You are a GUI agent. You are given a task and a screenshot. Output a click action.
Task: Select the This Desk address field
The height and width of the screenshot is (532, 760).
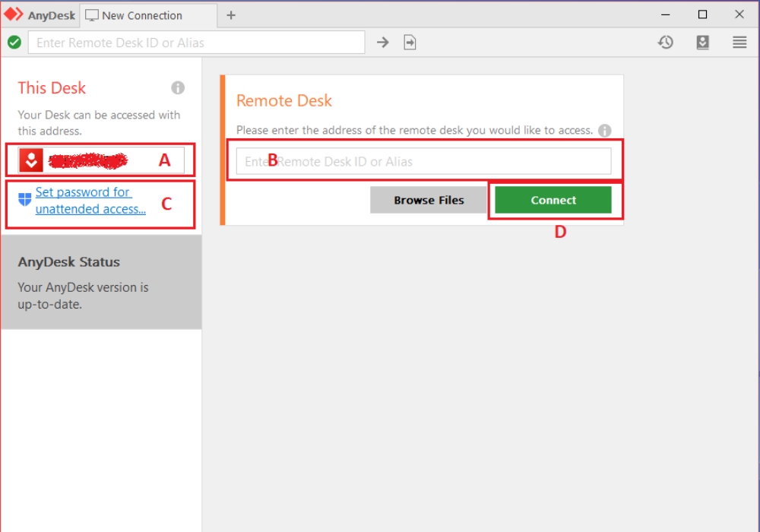point(101,160)
